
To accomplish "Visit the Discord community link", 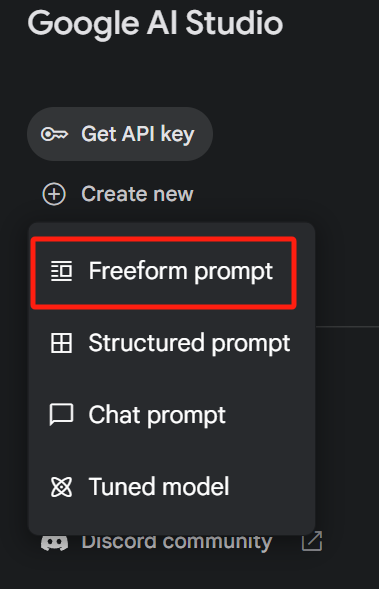I will pos(177,542).
